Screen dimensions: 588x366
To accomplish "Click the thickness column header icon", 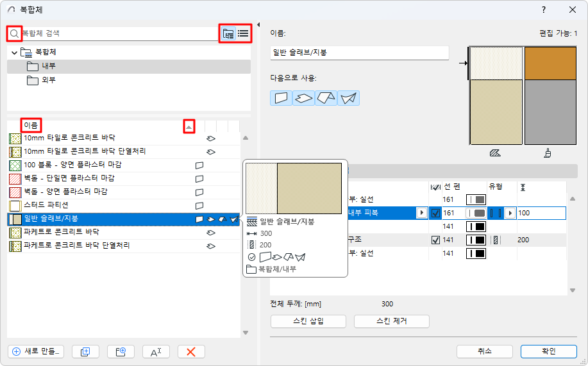I will [x=523, y=187].
